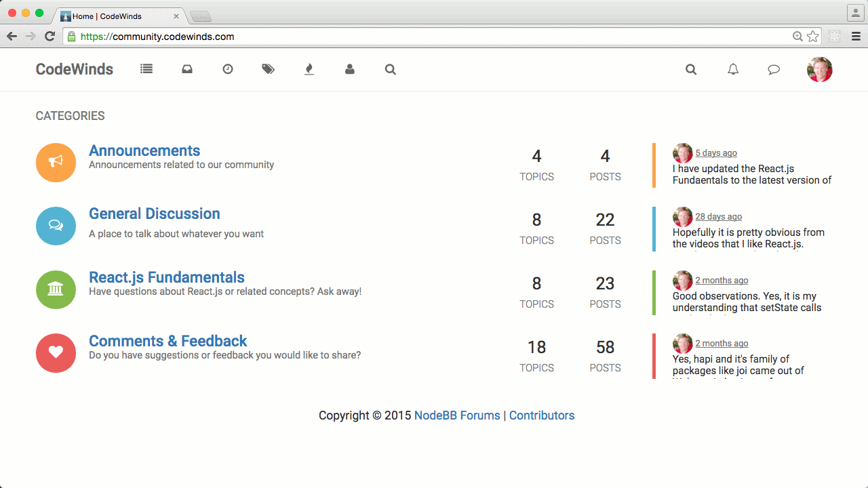Open the '2 months ago' link in React.js row
Screen dimensions: 868x488
[x=722, y=281]
